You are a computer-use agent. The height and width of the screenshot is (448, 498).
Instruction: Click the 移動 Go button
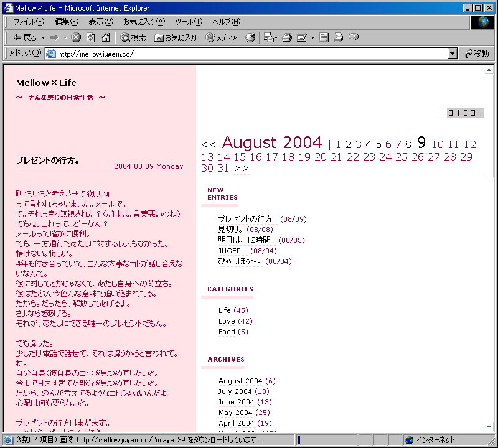tap(477, 54)
